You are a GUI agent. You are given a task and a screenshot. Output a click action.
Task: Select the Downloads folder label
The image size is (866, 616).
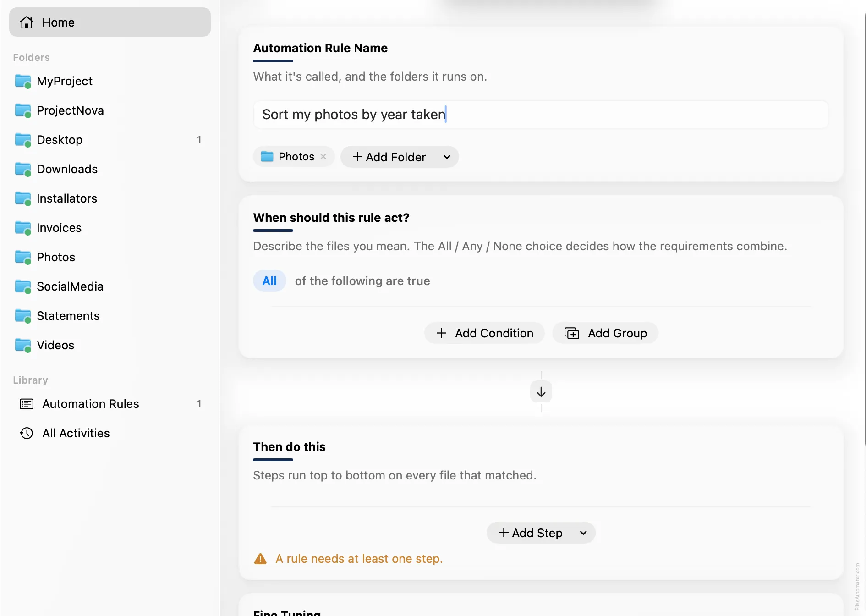[67, 169]
